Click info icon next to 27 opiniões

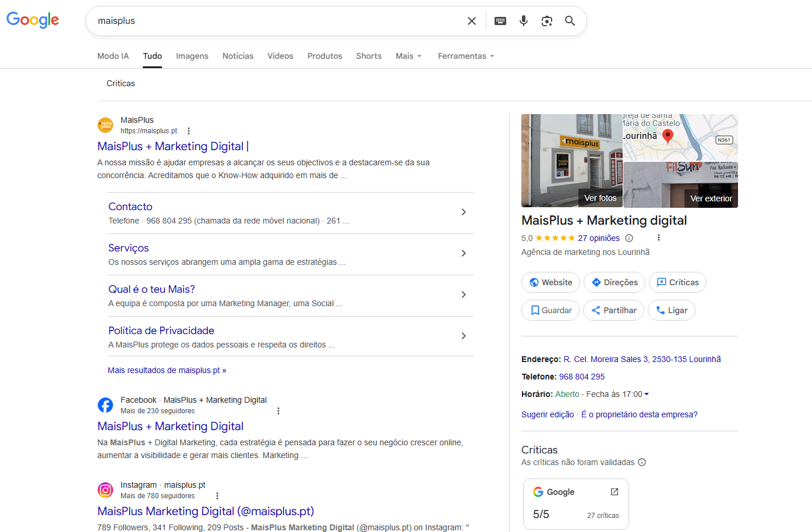(629, 238)
